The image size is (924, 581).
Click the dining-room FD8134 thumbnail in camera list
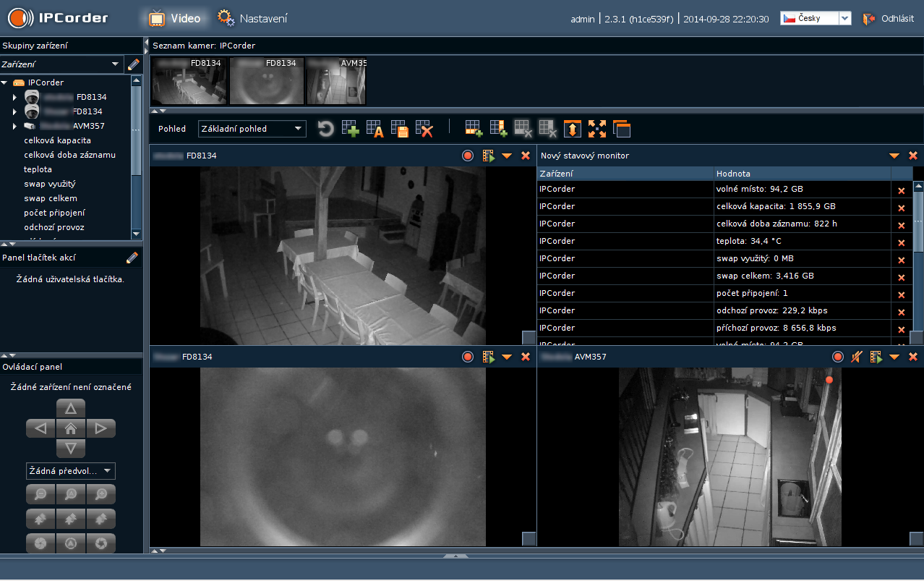[189, 81]
